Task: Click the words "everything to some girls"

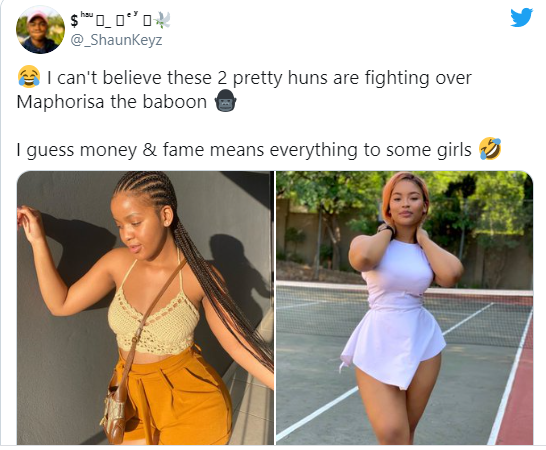Action: (x=370, y=150)
